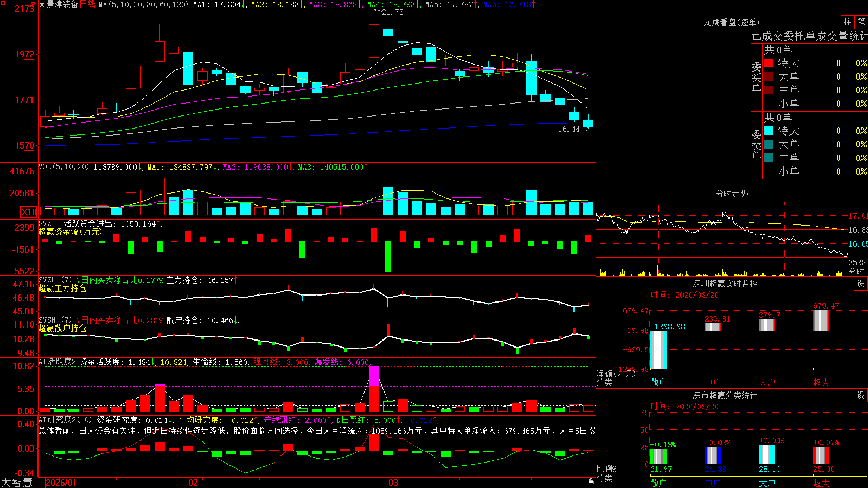Select the 分时走势 panel title
Screen dimensions: 868x488
click(x=731, y=194)
